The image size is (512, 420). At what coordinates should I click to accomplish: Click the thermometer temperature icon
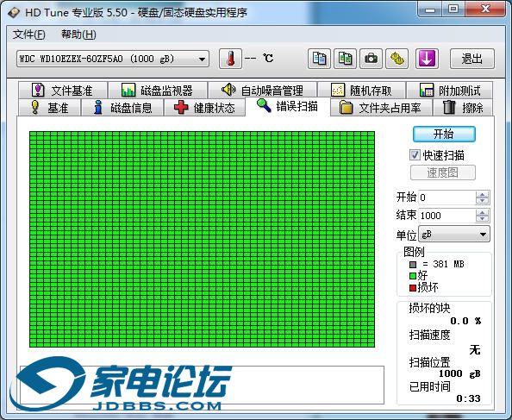click(x=230, y=59)
